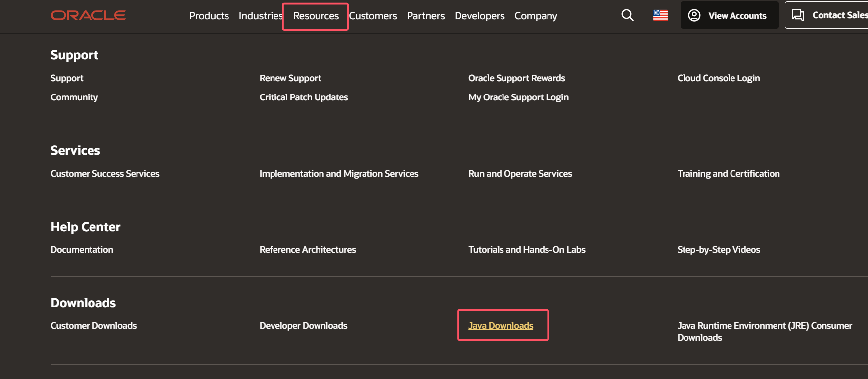Click the Downloads section heading
The width and height of the screenshot is (868, 379).
click(83, 303)
